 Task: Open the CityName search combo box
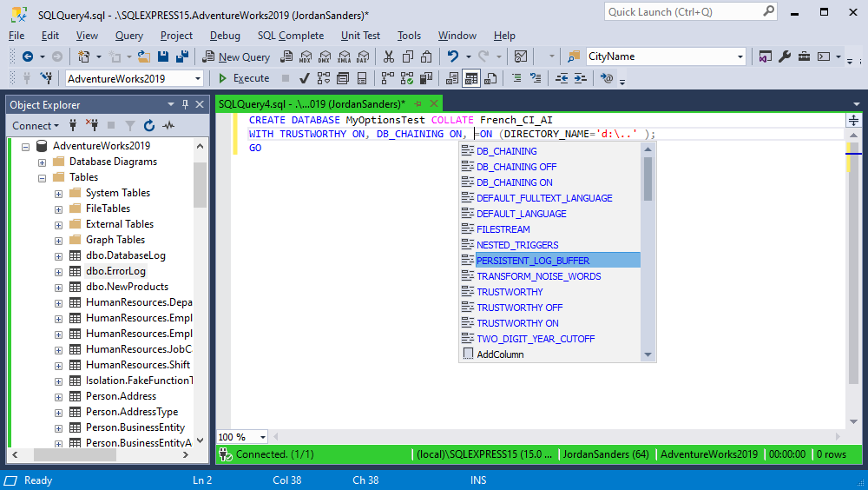(x=666, y=56)
